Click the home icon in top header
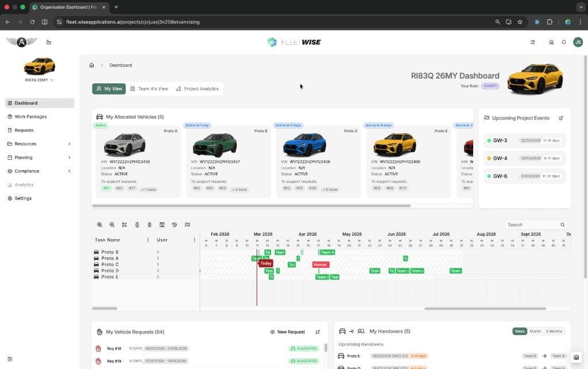The height and width of the screenshot is (369, 588). tap(551, 42)
